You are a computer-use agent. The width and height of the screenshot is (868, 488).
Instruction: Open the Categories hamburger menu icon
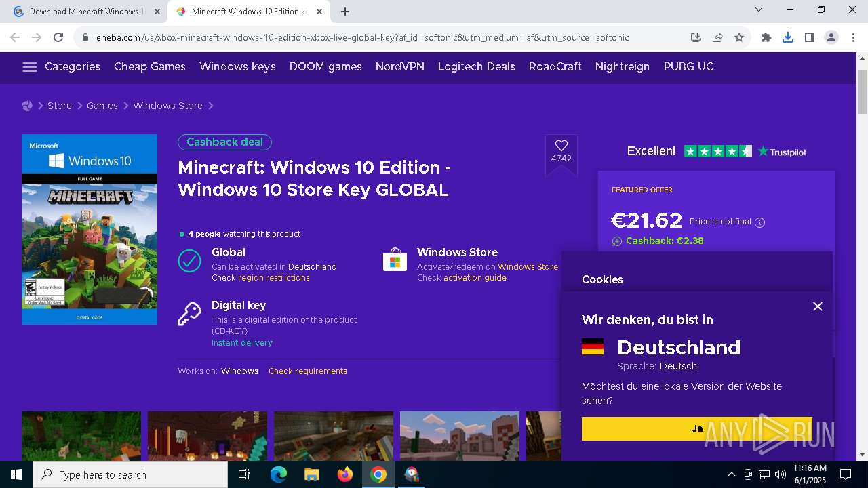(29, 66)
